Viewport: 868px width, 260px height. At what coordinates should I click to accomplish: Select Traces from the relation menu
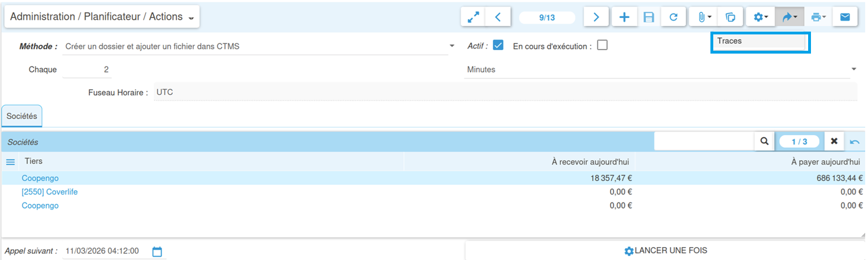(x=760, y=42)
